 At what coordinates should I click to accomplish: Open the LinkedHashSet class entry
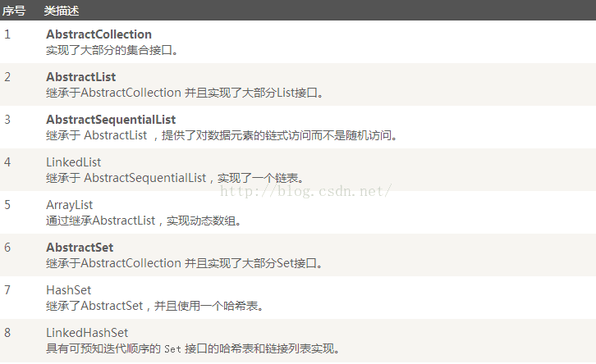[87, 333]
